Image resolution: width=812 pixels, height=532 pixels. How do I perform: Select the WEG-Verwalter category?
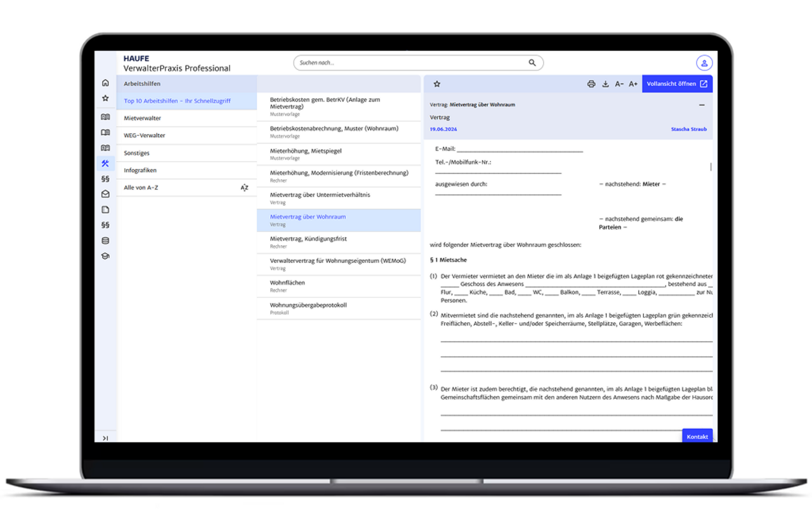[145, 135]
